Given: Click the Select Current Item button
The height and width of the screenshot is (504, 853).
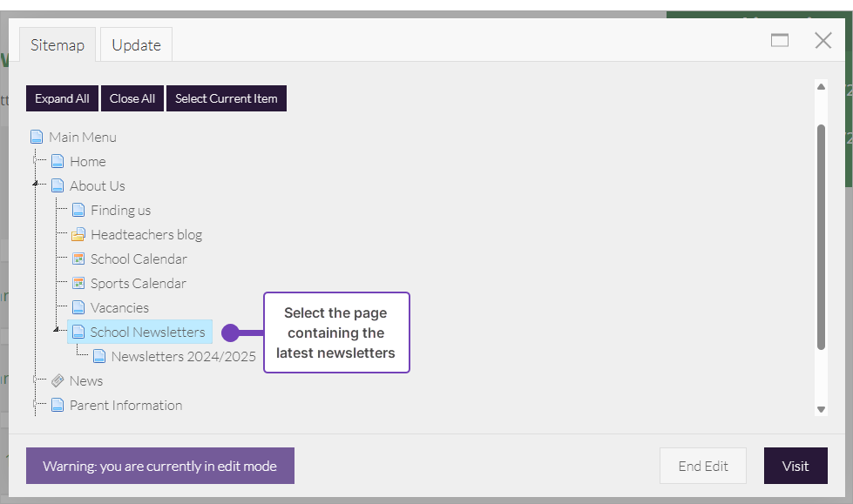Looking at the screenshot, I should tap(226, 98).
